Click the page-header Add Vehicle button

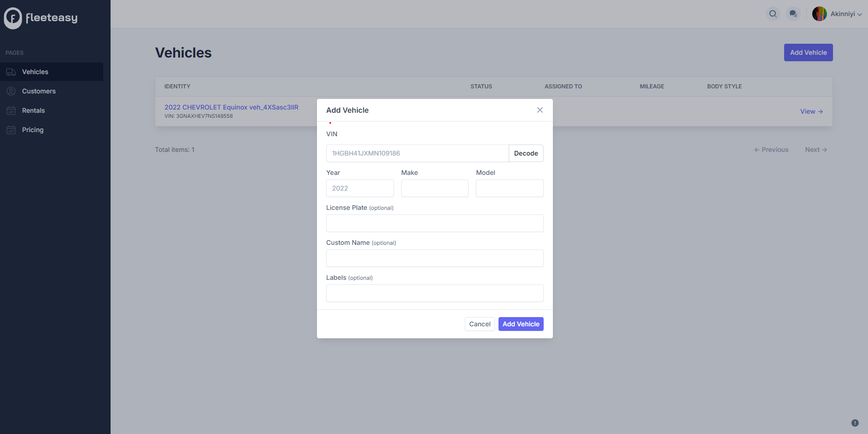(x=809, y=52)
